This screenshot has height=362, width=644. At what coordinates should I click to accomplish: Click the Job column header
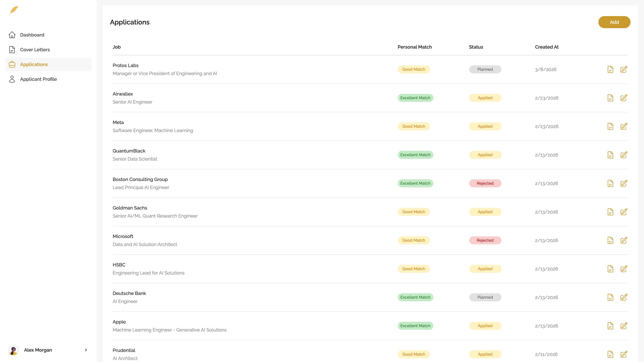(x=117, y=47)
